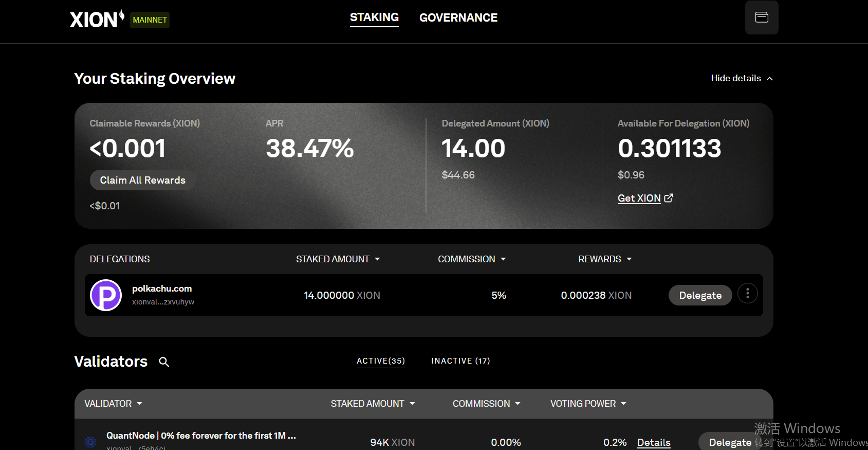The image size is (868, 450).
Task: Collapse overview with the Hide details chevron
Action: [770, 79]
